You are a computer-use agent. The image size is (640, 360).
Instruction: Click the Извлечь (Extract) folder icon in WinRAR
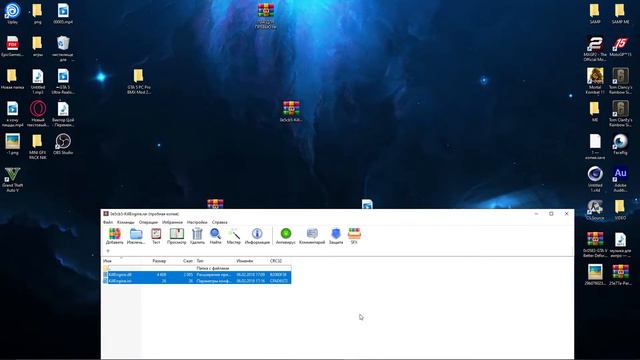click(x=136, y=236)
